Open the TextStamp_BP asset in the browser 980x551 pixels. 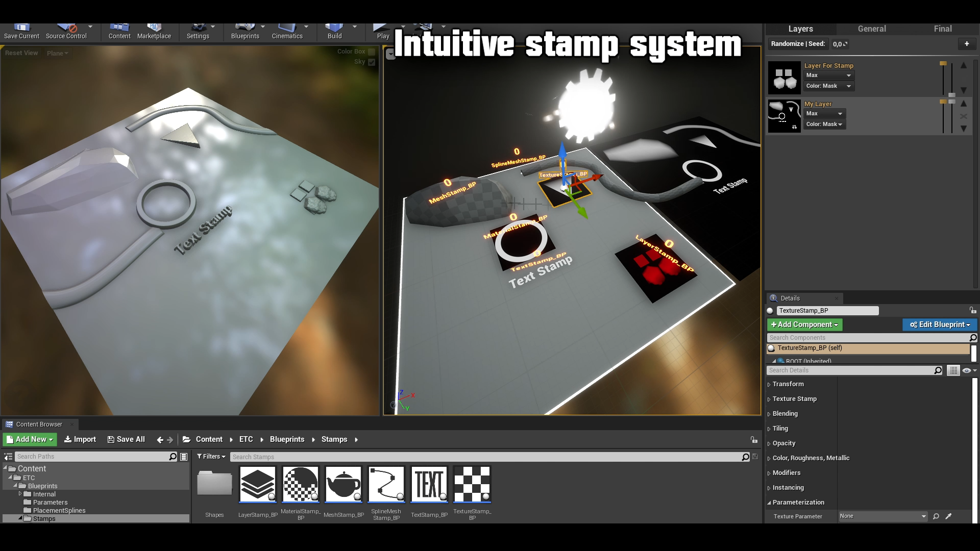click(x=429, y=485)
